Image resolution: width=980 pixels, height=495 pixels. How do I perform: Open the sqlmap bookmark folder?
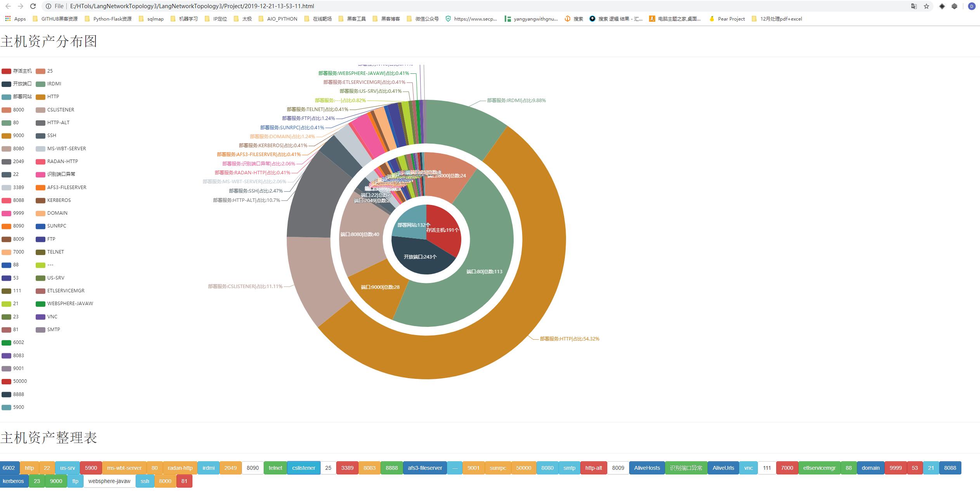point(151,19)
